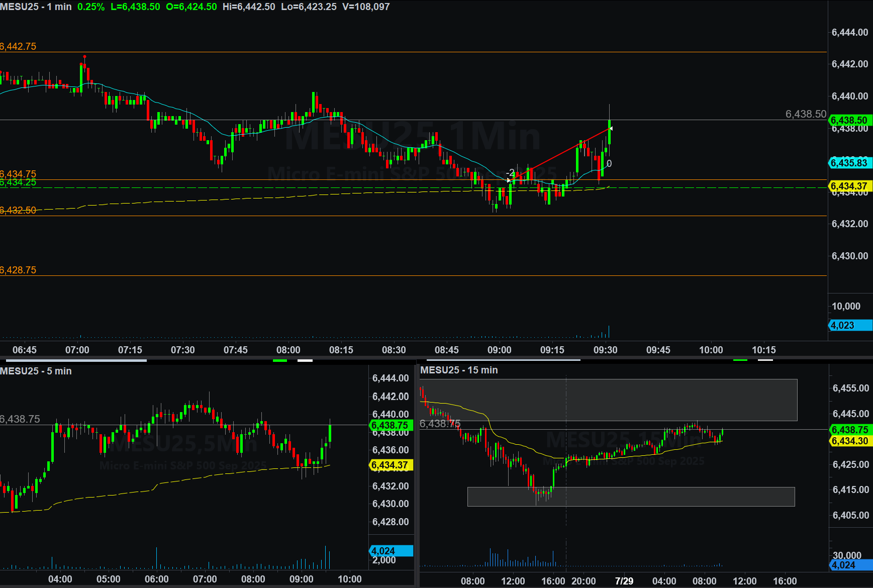Click the 16:00 label at far right of 15 min axis
Image resolution: width=873 pixels, height=588 pixels.
[x=785, y=581]
